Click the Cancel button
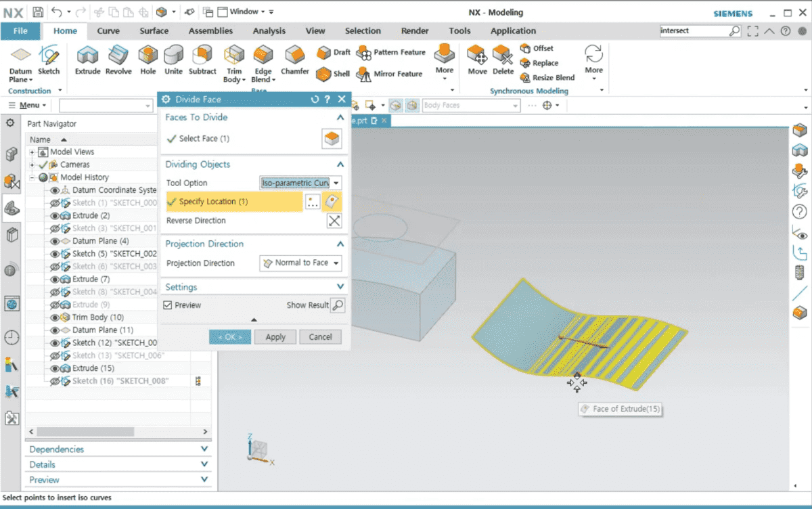The width and height of the screenshot is (812, 509). [x=320, y=337]
